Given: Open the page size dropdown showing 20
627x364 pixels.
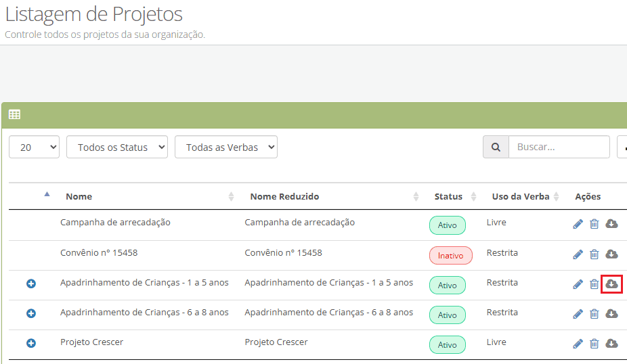Looking at the screenshot, I should [34, 147].
